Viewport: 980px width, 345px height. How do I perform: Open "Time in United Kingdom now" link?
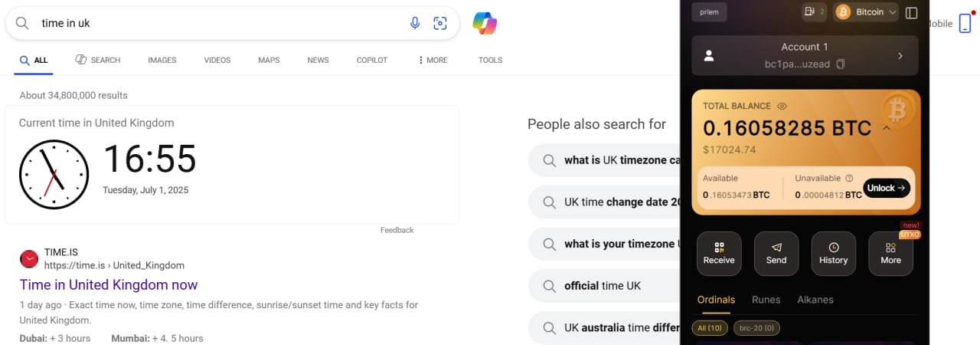(x=109, y=285)
